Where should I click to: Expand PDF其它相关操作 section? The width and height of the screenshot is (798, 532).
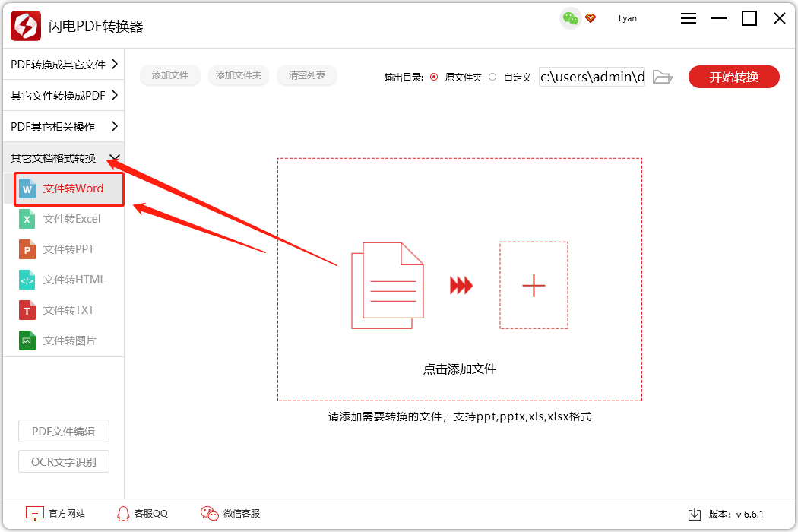64,126
